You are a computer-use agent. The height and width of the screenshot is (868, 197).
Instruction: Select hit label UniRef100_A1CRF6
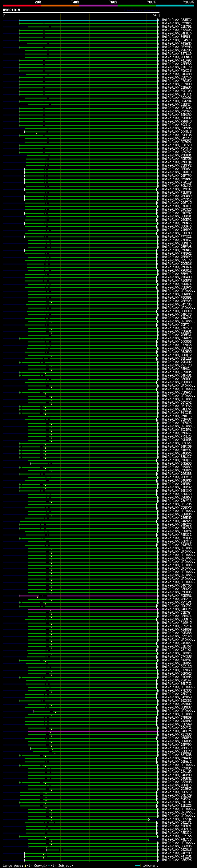[176, 281]
